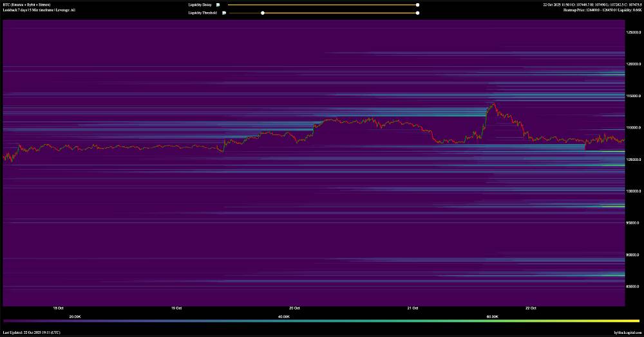The image size is (644, 337).
Task: Click the Heatmap Price liquidity readout
Action: tap(601, 10)
